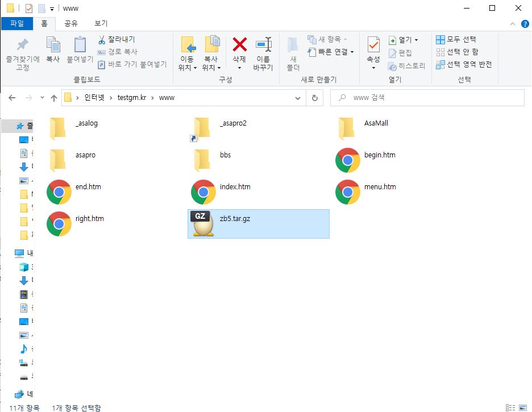Screen dimensions: 532x412
Task: Click the Select All (모두 선택) option
Action: pos(456,40)
